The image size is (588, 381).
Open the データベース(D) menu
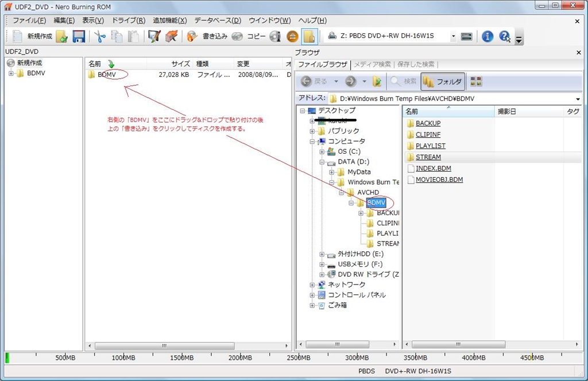tap(218, 21)
